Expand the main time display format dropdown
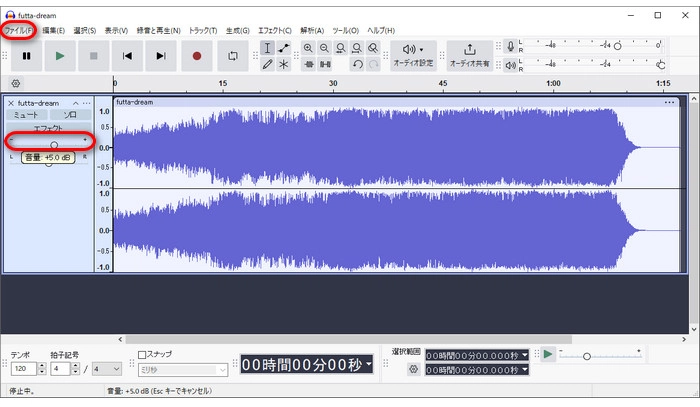This screenshot has width=700, height=407. coord(368,366)
